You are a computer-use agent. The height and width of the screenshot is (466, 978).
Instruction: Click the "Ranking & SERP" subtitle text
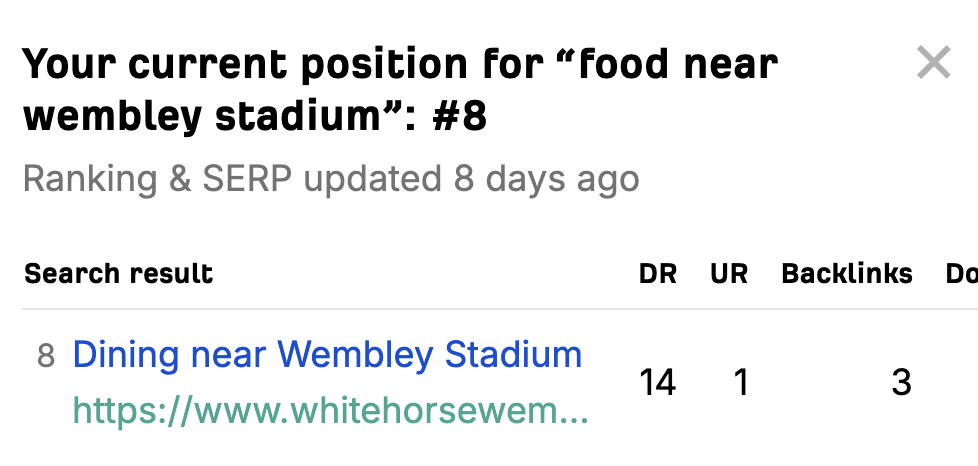158,180
